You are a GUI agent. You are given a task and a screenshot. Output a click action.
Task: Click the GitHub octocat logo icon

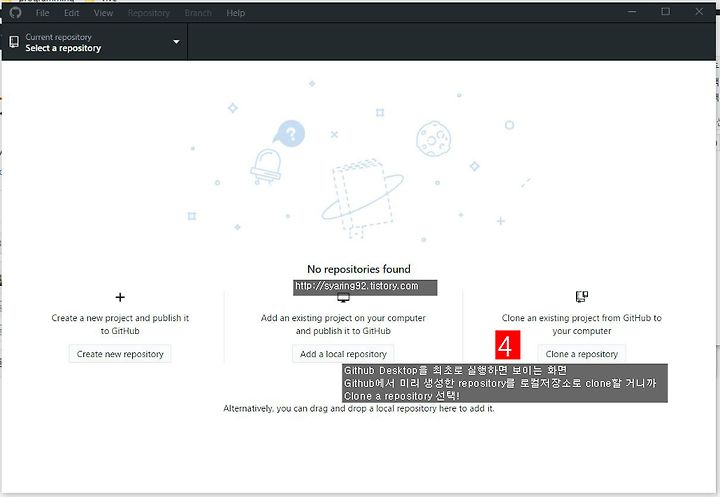tap(15, 12)
